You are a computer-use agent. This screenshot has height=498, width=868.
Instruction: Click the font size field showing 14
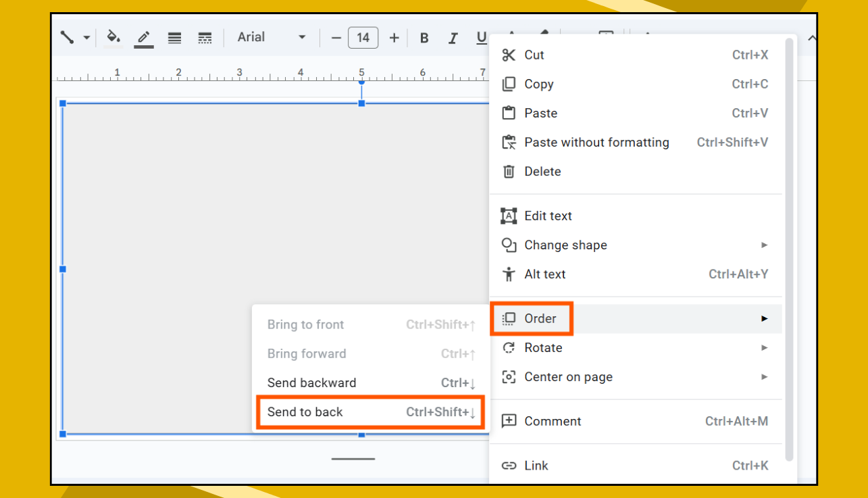363,37
